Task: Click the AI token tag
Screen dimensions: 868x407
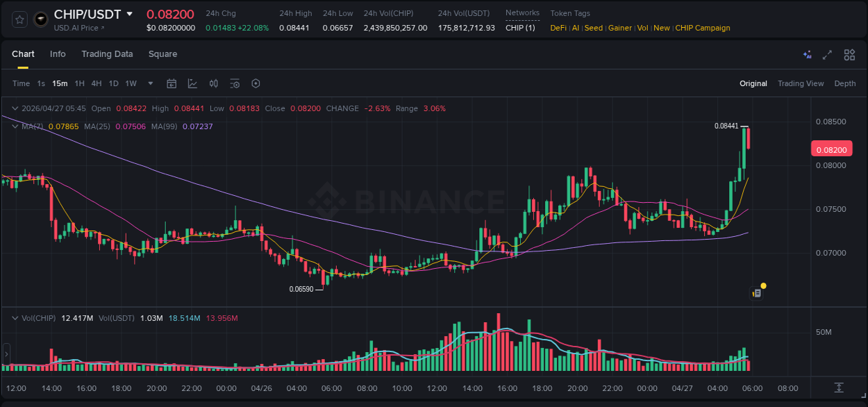Action: point(575,28)
